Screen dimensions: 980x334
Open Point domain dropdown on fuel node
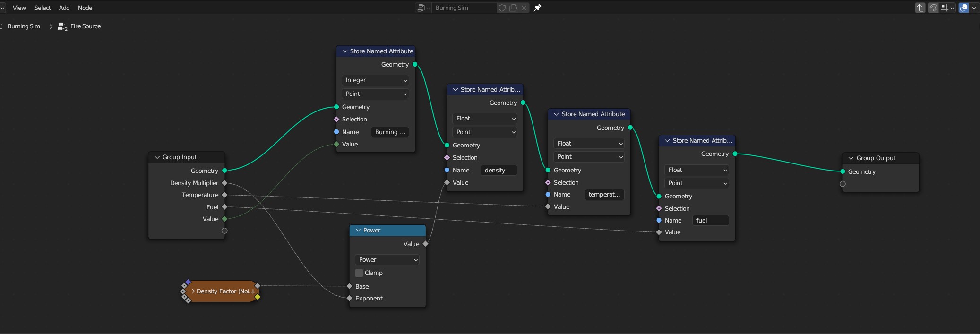point(696,183)
